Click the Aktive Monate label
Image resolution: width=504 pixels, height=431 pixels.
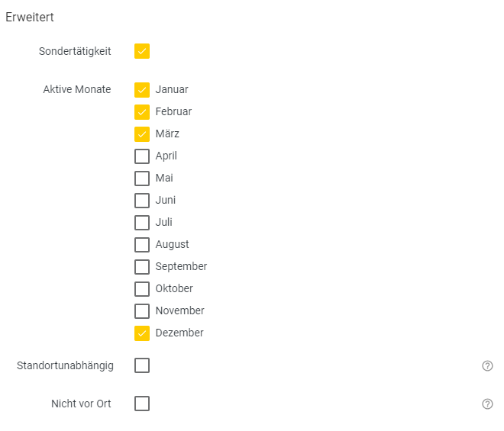pos(77,89)
